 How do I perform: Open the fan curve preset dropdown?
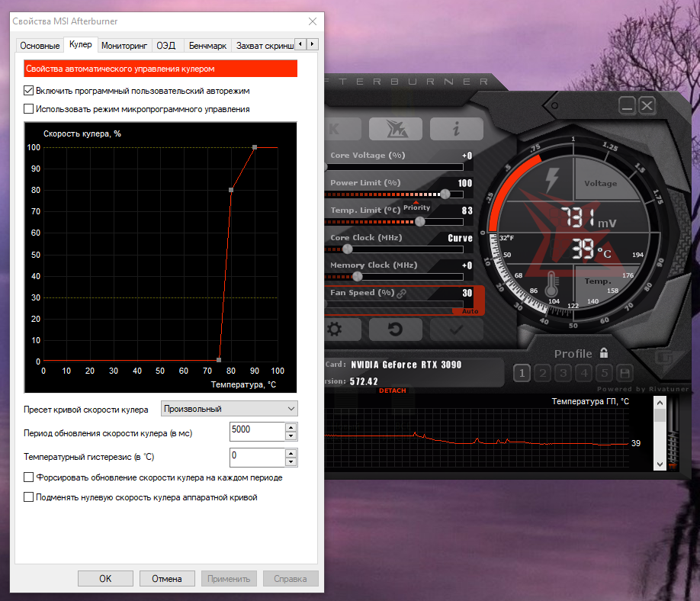click(x=229, y=409)
